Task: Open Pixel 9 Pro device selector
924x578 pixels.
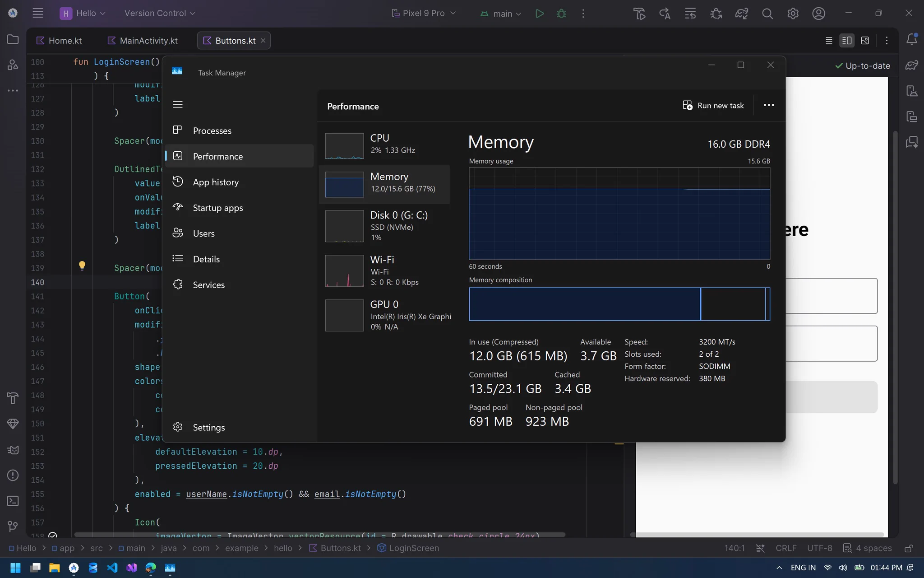Action: (424, 14)
